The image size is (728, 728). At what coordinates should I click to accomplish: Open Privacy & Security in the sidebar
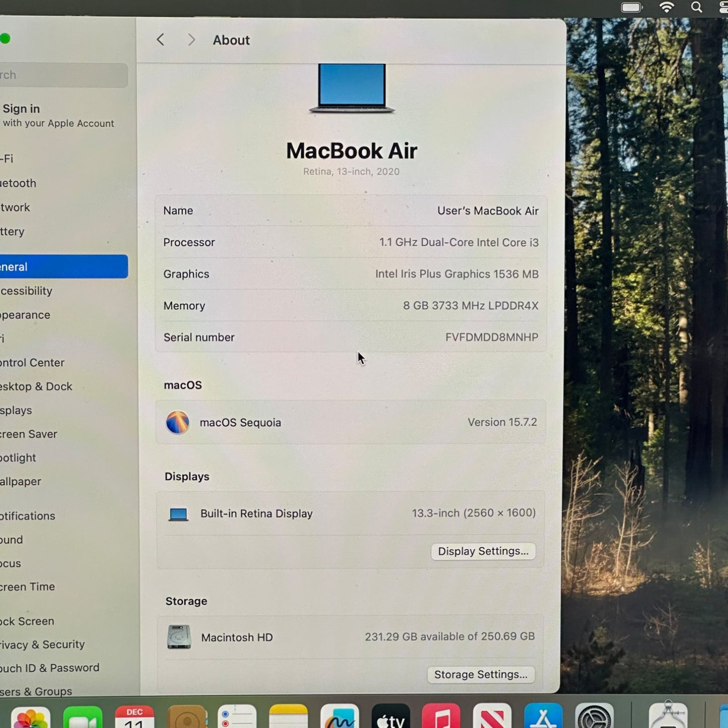[x=42, y=644]
